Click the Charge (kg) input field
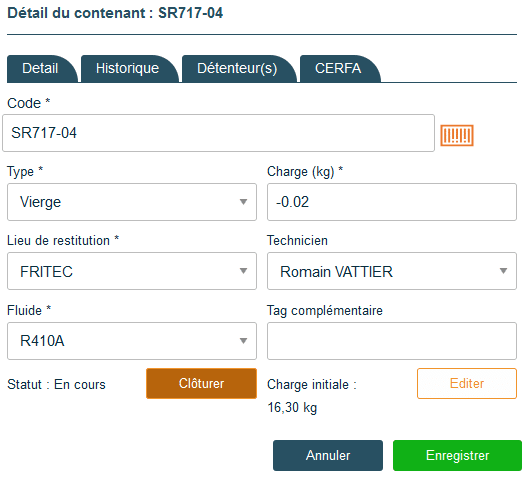Screen dimensions: 528x478 tap(392, 202)
